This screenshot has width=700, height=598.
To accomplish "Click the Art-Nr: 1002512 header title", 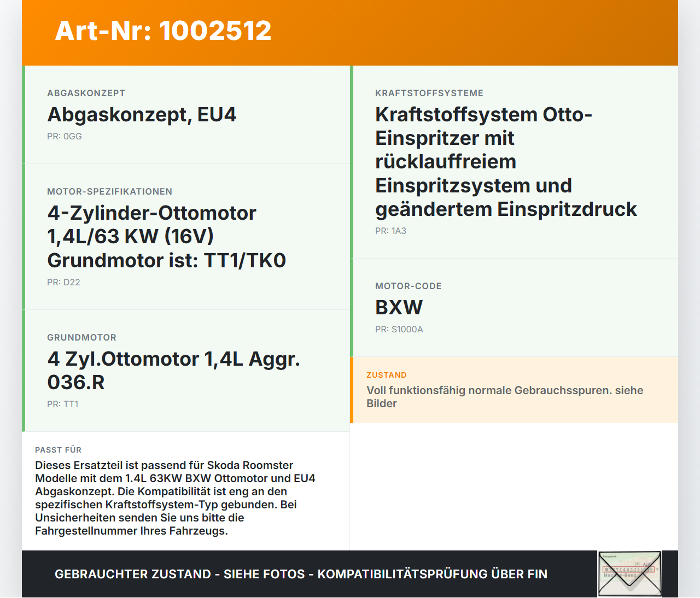I will tap(163, 32).
